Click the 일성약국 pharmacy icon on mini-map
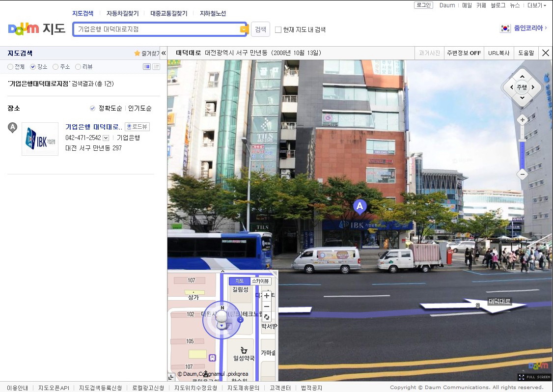This screenshot has width=553, height=392. click(244, 350)
